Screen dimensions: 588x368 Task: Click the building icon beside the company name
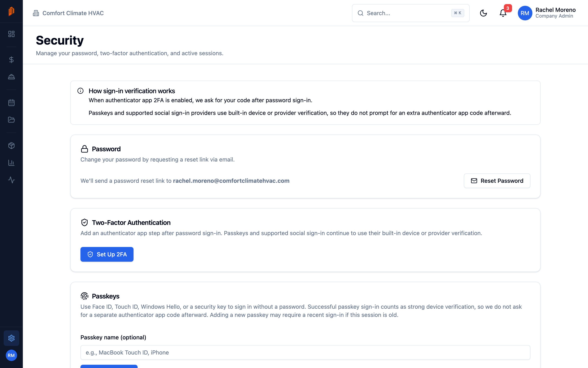[x=36, y=13]
